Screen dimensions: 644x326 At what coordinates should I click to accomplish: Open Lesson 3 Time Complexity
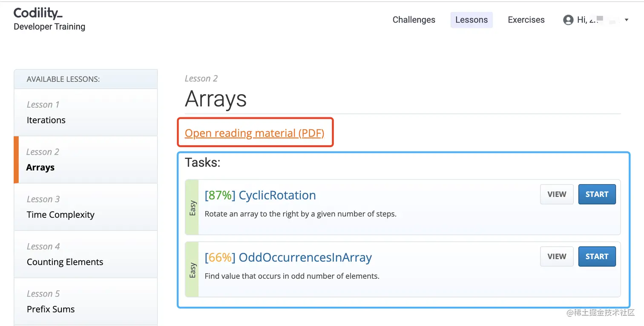(x=86, y=207)
